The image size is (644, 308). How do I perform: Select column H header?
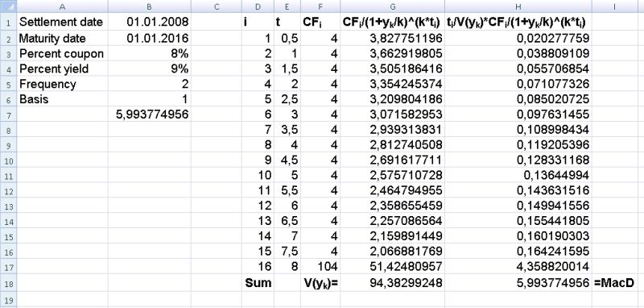tap(518, 6)
